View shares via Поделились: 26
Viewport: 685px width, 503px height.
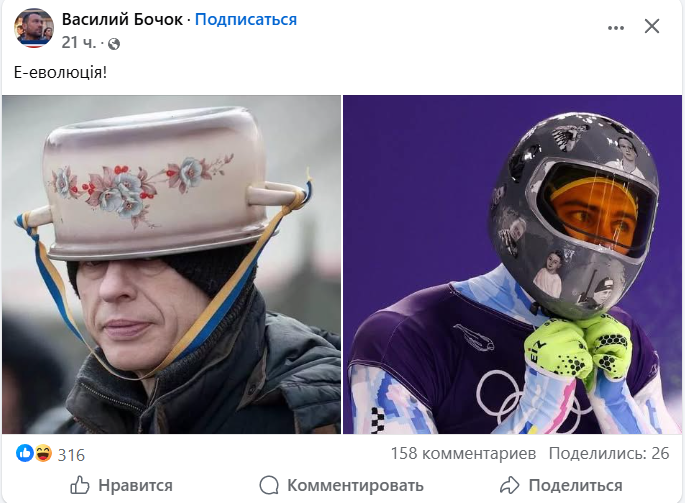609,454
